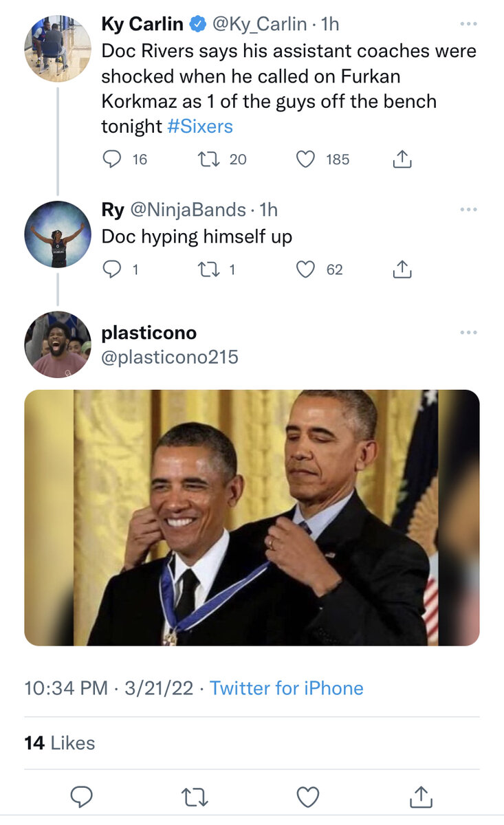Like plasticono's tweet from bottom bar

(x=307, y=797)
